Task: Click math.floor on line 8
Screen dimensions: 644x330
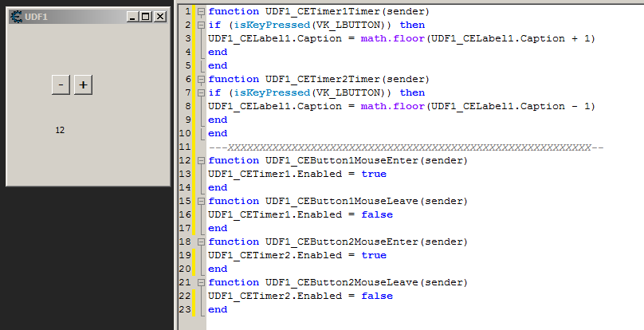Action: pyautogui.click(x=393, y=107)
